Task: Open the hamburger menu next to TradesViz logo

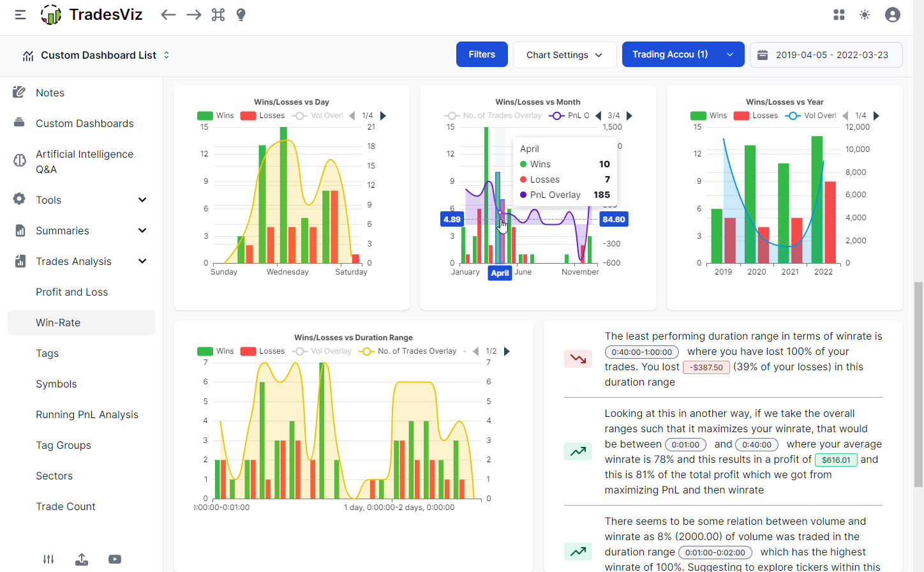Action: click(20, 14)
